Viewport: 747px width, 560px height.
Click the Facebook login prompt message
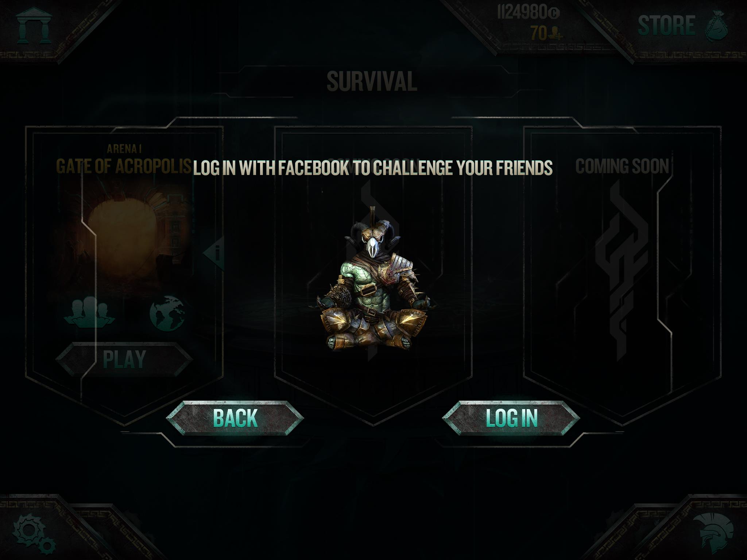pos(373,168)
